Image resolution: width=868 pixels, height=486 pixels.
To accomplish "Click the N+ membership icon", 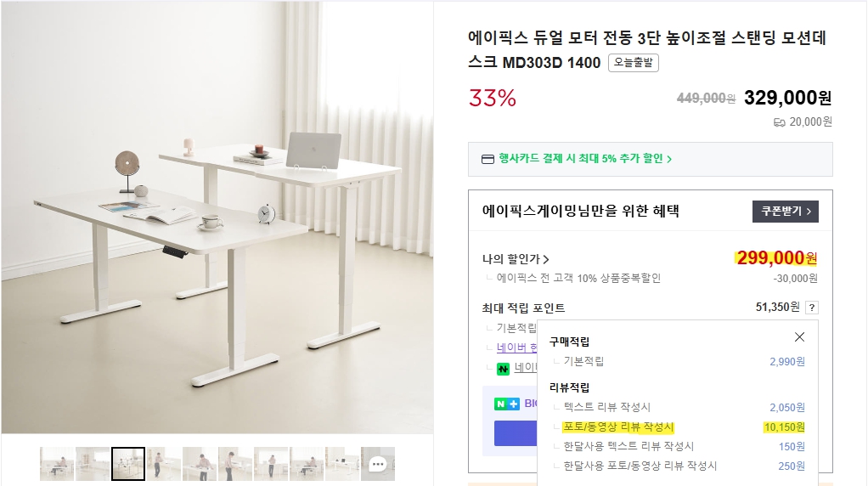I will point(507,404).
